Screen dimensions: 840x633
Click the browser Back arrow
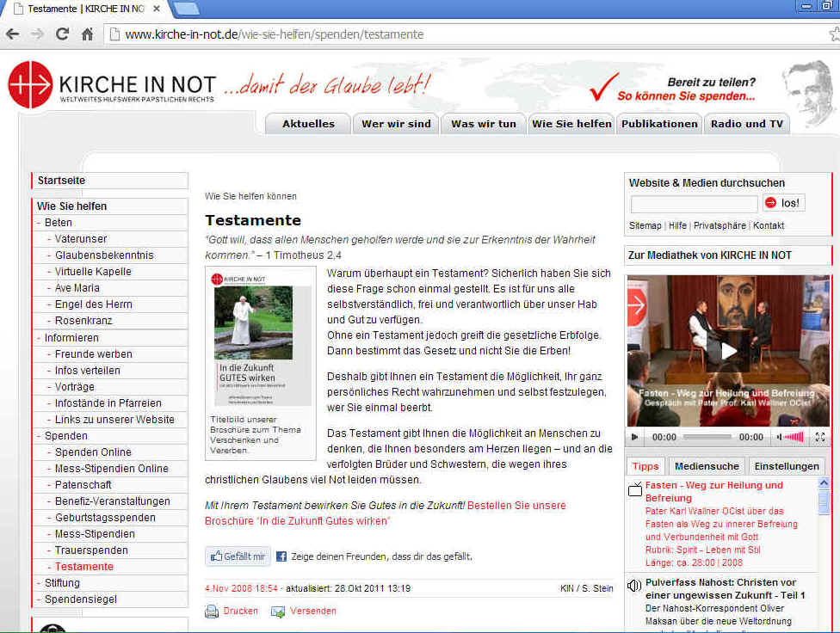[x=12, y=34]
